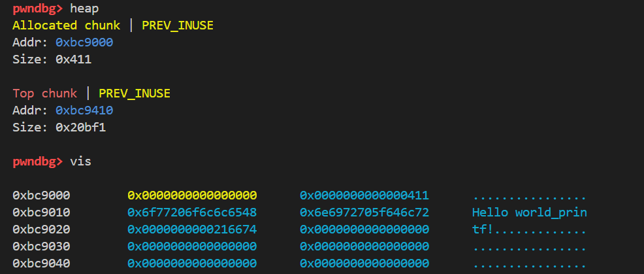Click the first PREV_INUSE flag
The image size is (644, 274).
coord(178,26)
